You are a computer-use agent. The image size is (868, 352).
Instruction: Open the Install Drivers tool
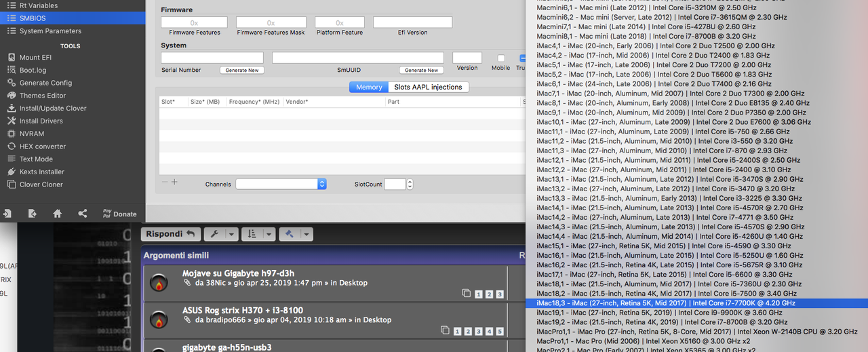pyautogui.click(x=41, y=121)
